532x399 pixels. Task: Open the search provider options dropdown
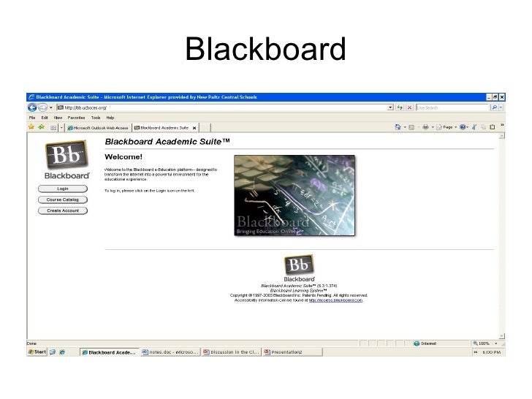point(501,107)
